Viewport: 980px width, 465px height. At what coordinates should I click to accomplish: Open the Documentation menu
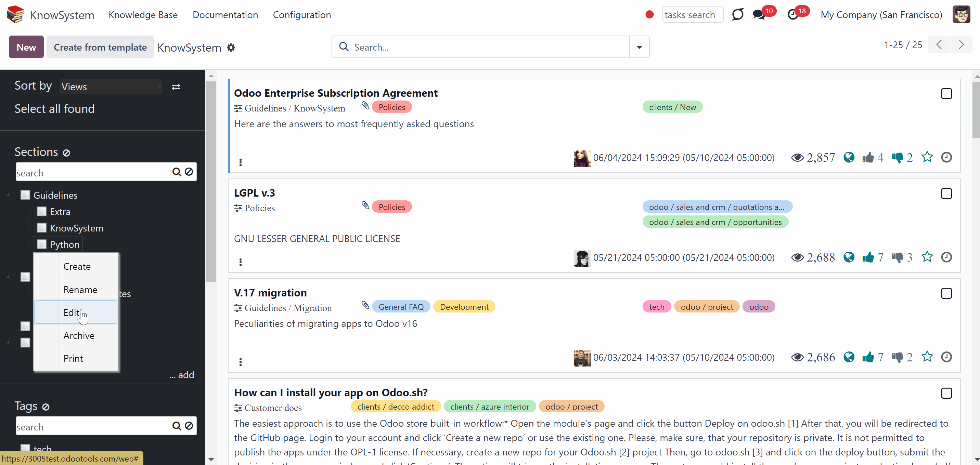(225, 15)
